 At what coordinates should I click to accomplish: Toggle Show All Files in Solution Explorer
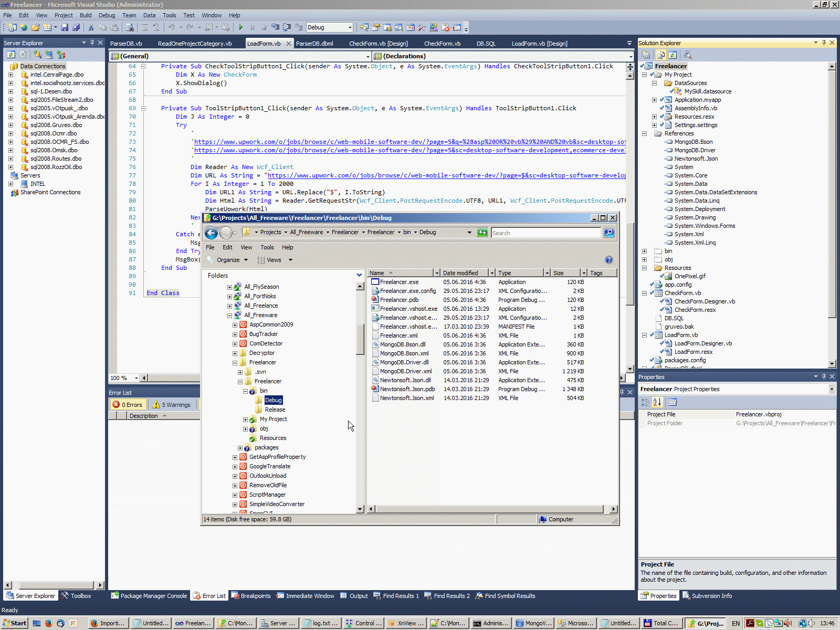[660, 55]
